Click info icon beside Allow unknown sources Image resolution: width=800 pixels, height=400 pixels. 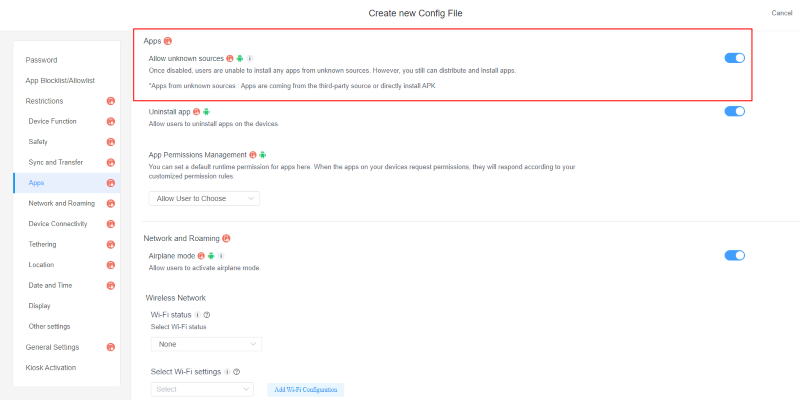click(x=250, y=59)
